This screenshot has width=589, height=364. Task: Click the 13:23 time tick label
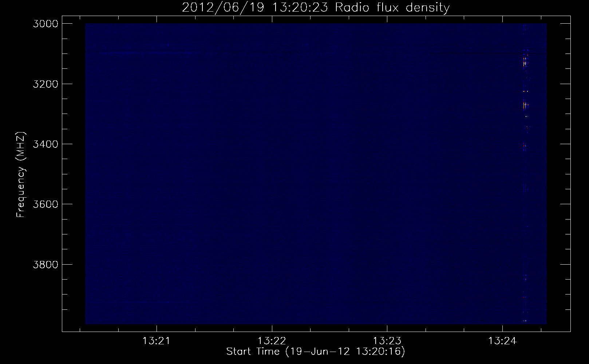pos(387,341)
